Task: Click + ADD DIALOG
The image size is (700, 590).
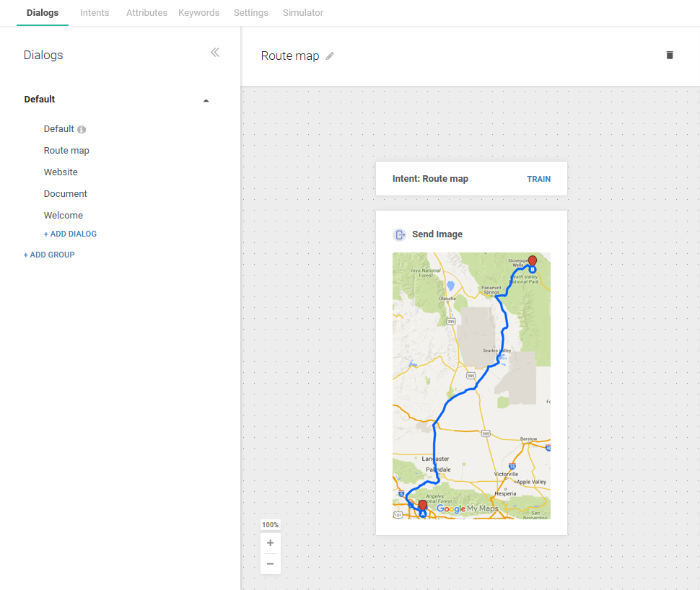Action: 70,234
